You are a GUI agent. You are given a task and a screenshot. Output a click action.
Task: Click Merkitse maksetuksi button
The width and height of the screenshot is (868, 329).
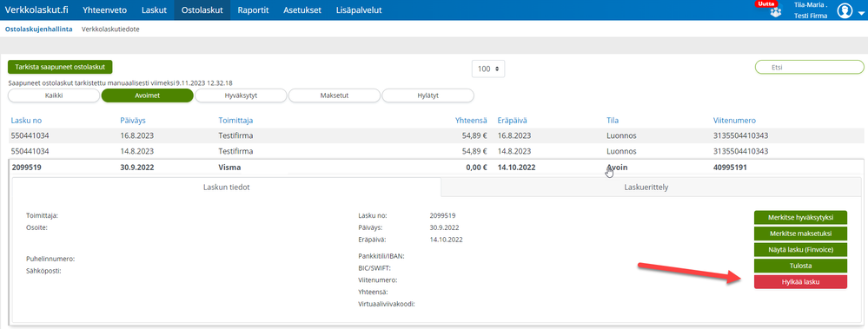click(800, 234)
